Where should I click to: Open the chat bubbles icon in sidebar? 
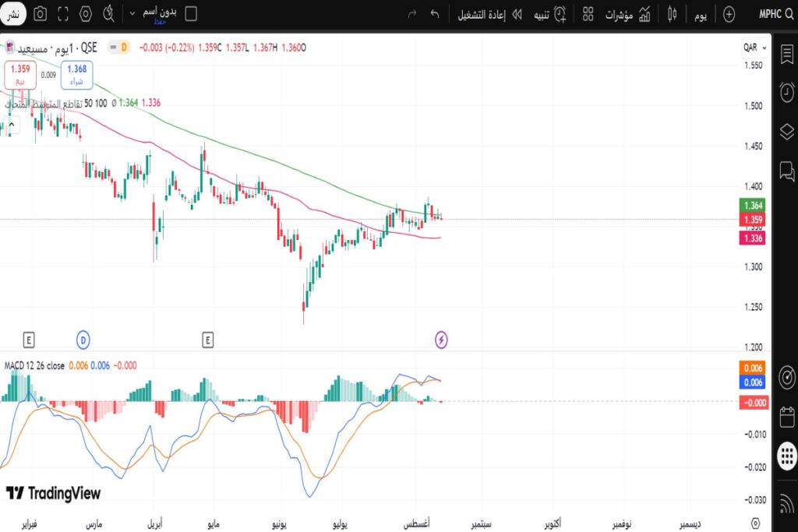[x=786, y=170]
